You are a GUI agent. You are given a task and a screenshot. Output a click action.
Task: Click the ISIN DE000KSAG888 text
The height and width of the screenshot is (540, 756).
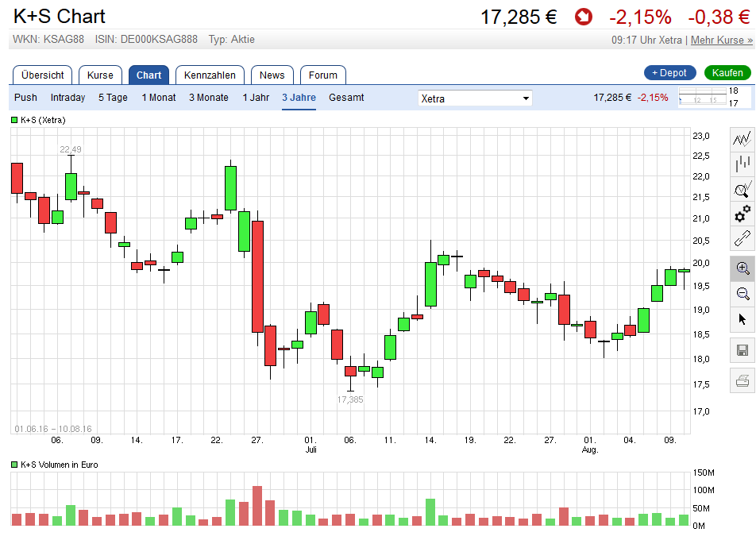(146, 40)
